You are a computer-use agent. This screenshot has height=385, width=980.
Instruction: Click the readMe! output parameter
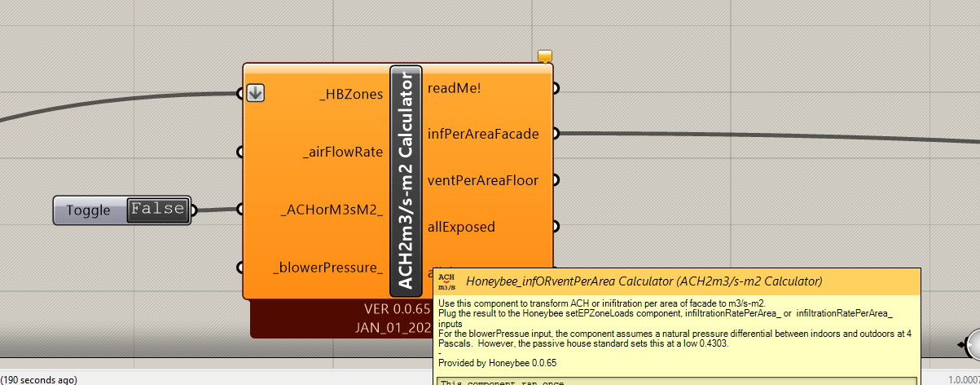(x=455, y=87)
